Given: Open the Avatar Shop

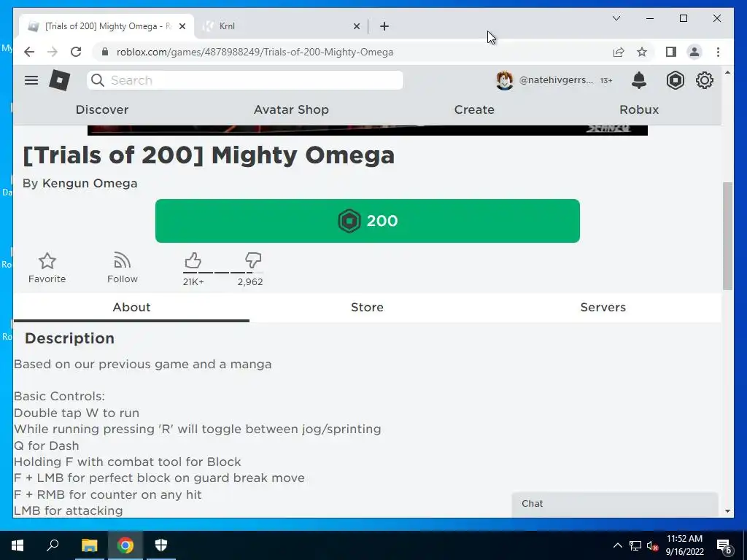Looking at the screenshot, I should [x=291, y=109].
